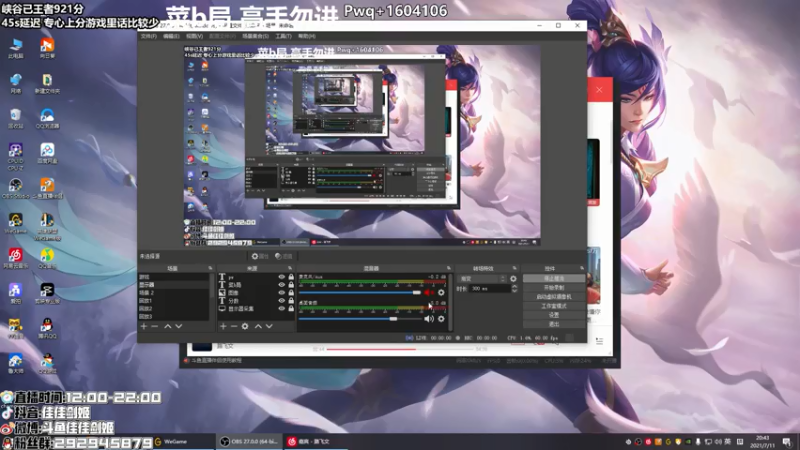Open CPU-Z desktop shortcut

click(15, 155)
